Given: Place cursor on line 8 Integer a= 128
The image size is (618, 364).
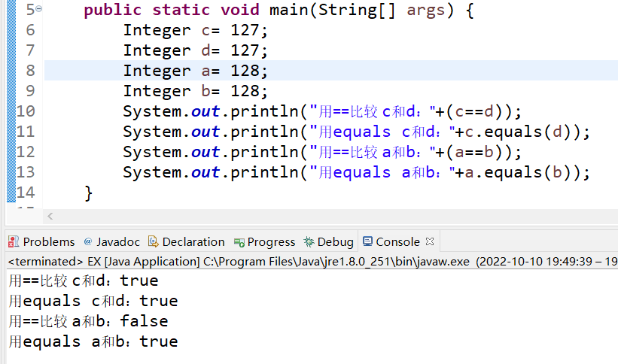Looking at the screenshot, I should tap(196, 71).
